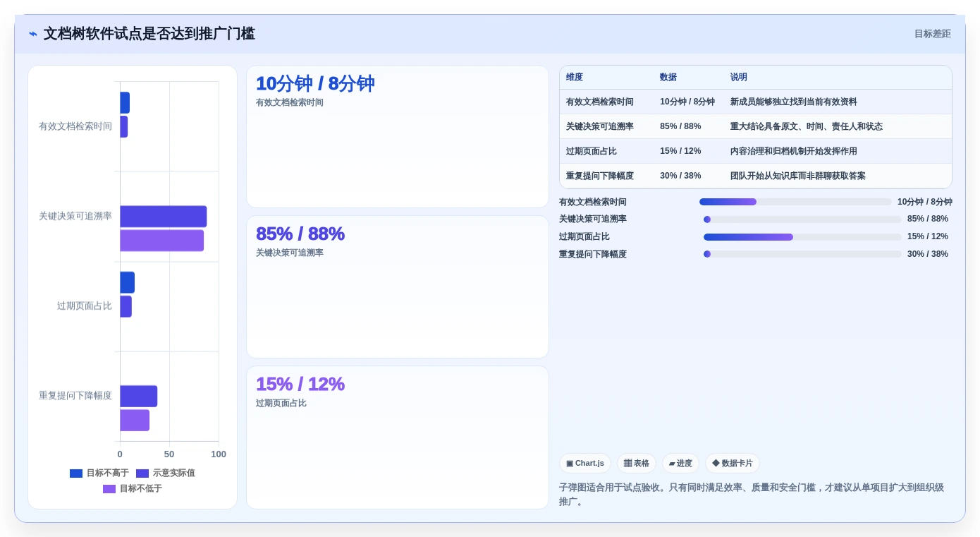Image resolution: width=980 pixels, height=537 pixels.
Task: Click the 目标不高于 legend color box
Action: coord(76,473)
